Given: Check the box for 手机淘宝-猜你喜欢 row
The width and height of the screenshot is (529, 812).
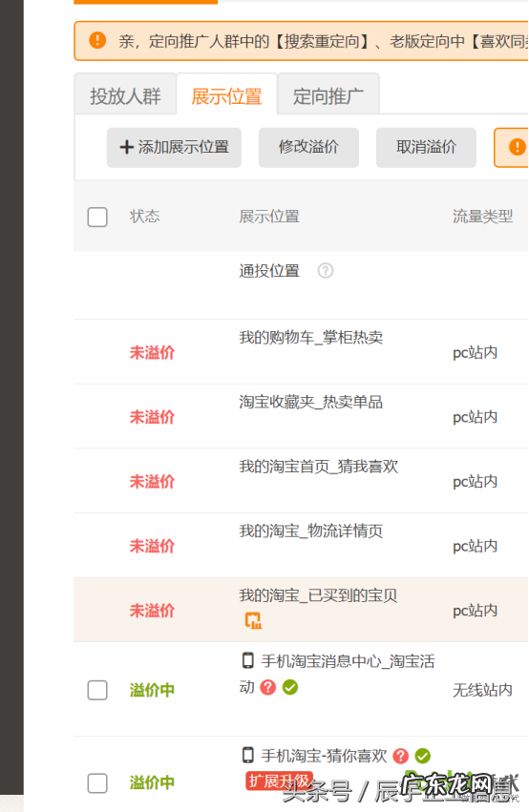Looking at the screenshot, I should point(97,783).
